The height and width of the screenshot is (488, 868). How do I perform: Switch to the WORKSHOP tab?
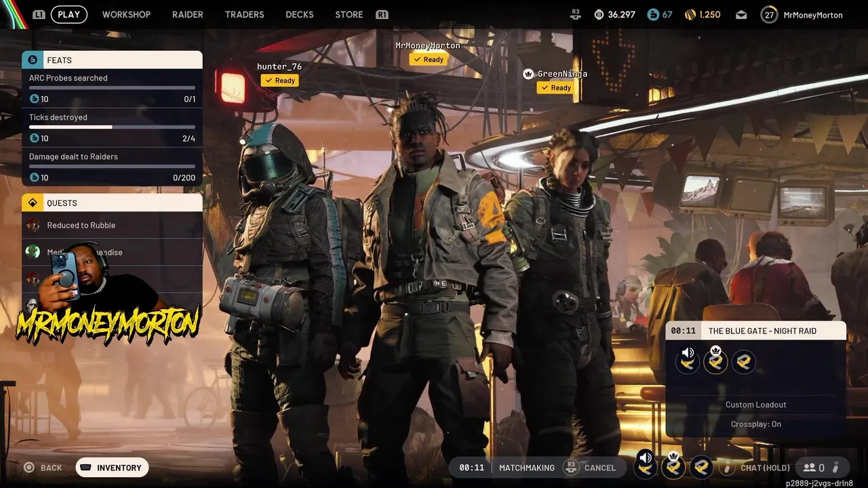point(126,14)
